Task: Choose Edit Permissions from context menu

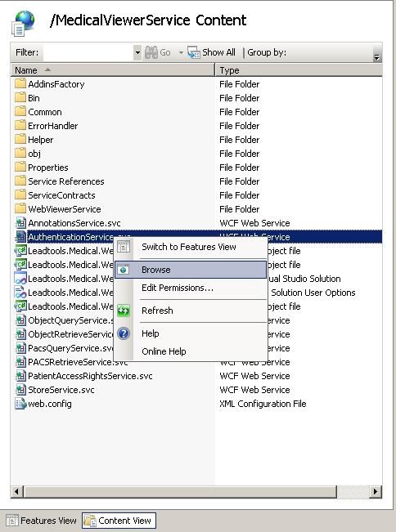Action: point(178,288)
